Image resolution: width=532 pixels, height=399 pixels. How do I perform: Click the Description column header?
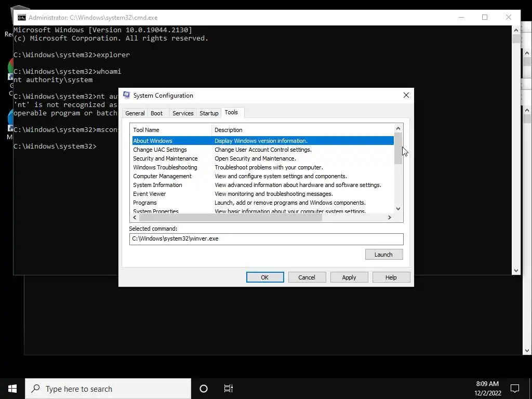[x=303, y=130]
